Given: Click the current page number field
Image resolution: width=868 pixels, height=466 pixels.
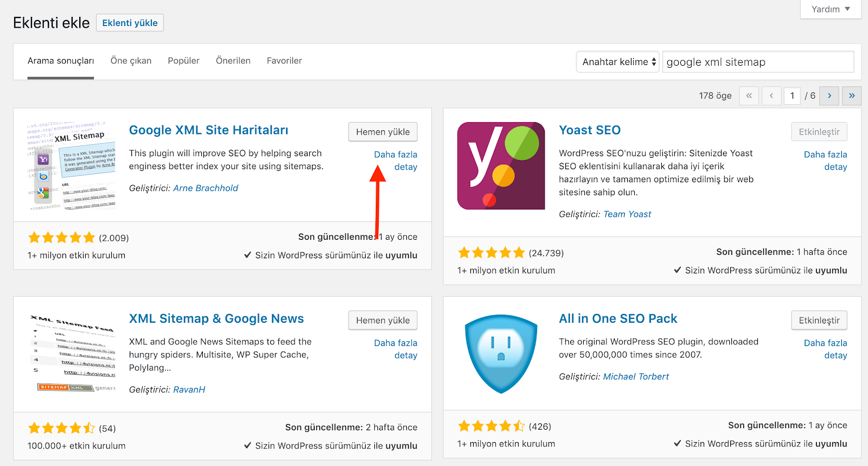Looking at the screenshot, I should [792, 96].
